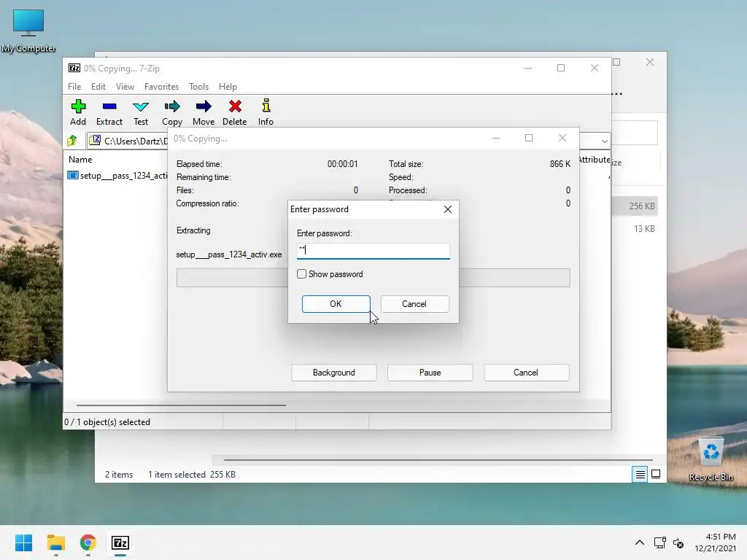Click the 7-Zip horizontal scrollbar
This screenshot has width=747, height=560.
click(181, 405)
